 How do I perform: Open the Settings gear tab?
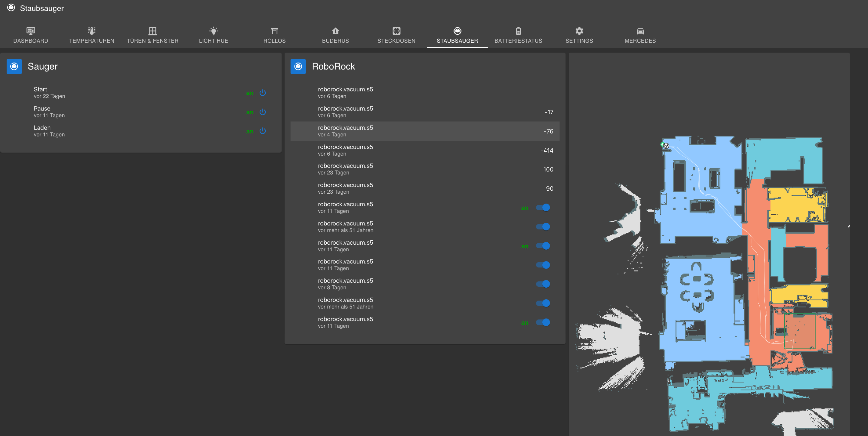pyautogui.click(x=579, y=35)
